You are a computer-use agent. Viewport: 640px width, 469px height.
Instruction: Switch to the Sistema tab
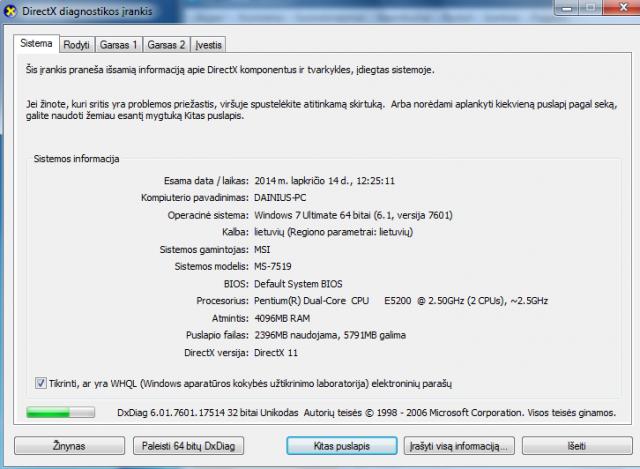pos(36,45)
